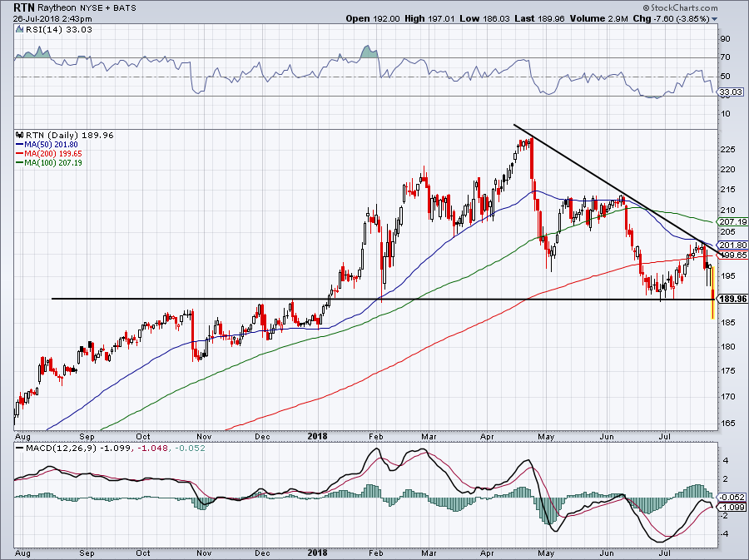Click the MA(200) 199.65 legend entry

click(53, 154)
